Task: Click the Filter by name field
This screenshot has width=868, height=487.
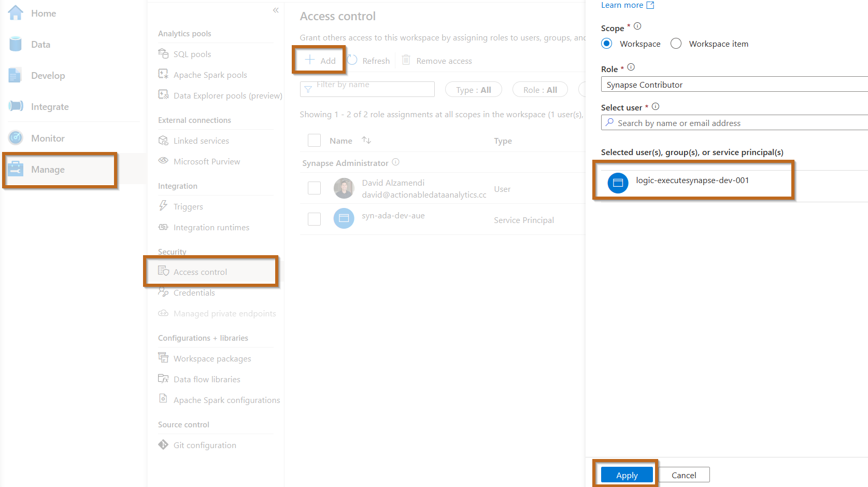Action: (x=367, y=89)
